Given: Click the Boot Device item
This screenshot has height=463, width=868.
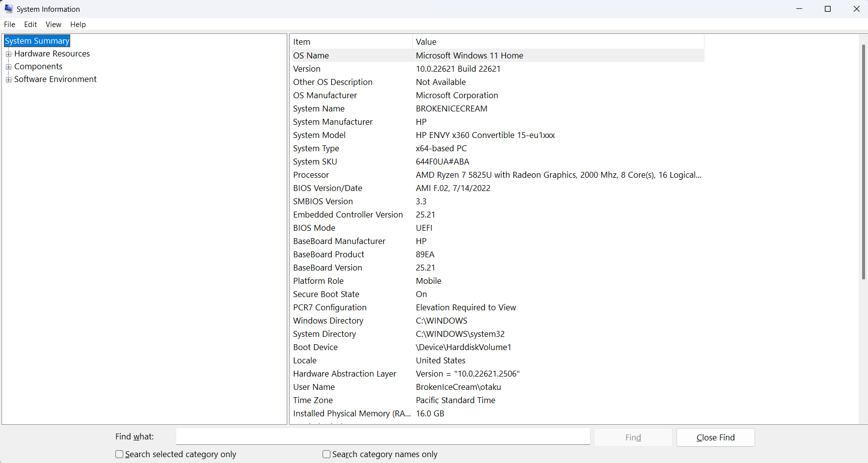Looking at the screenshot, I should (315, 347).
